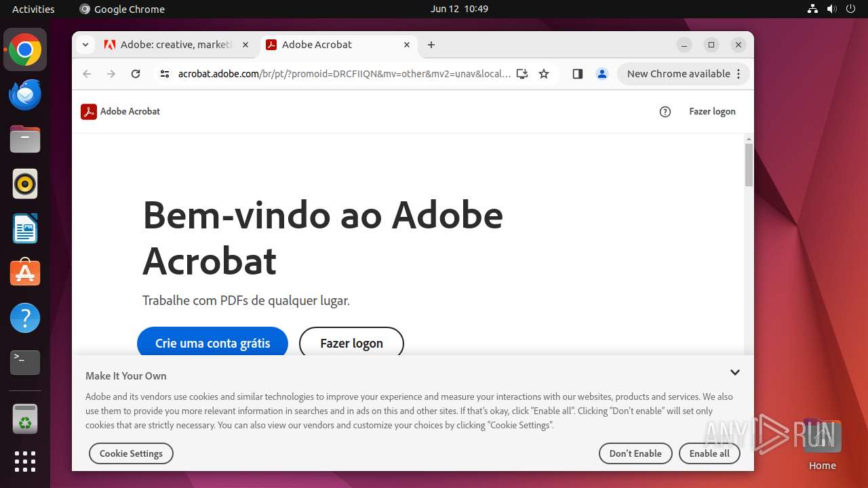Launch Thunderbird mail from the dock

pos(25,95)
